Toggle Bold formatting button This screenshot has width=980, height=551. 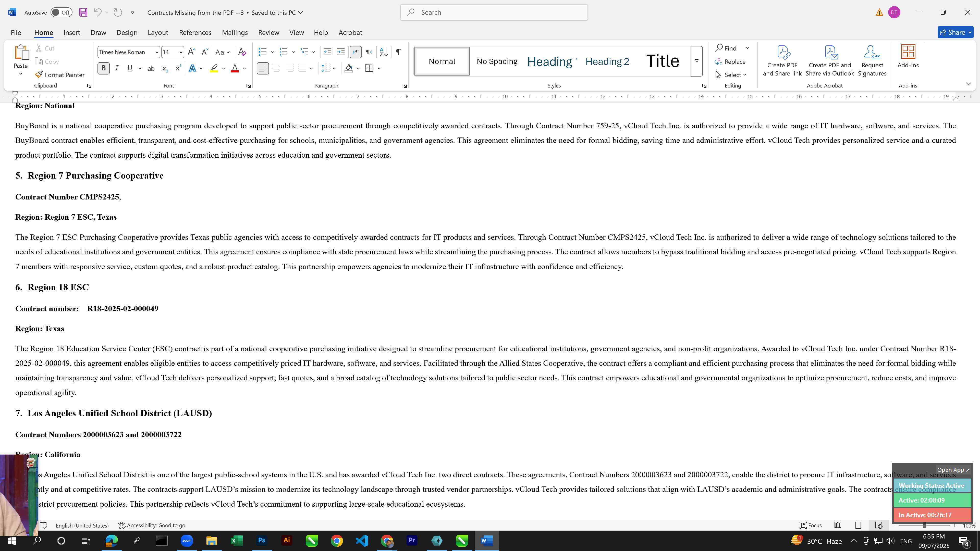point(103,68)
